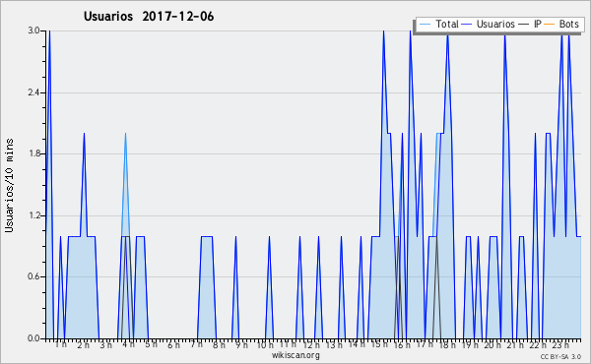The height and width of the screenshot is (364, 591).
Task: Click the '5 h' x-axis label
Action: coord(151,344)
